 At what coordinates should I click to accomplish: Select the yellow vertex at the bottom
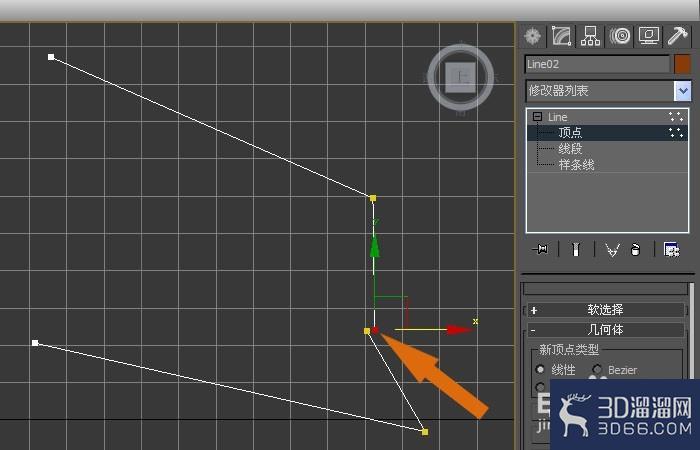click(425, 432)
